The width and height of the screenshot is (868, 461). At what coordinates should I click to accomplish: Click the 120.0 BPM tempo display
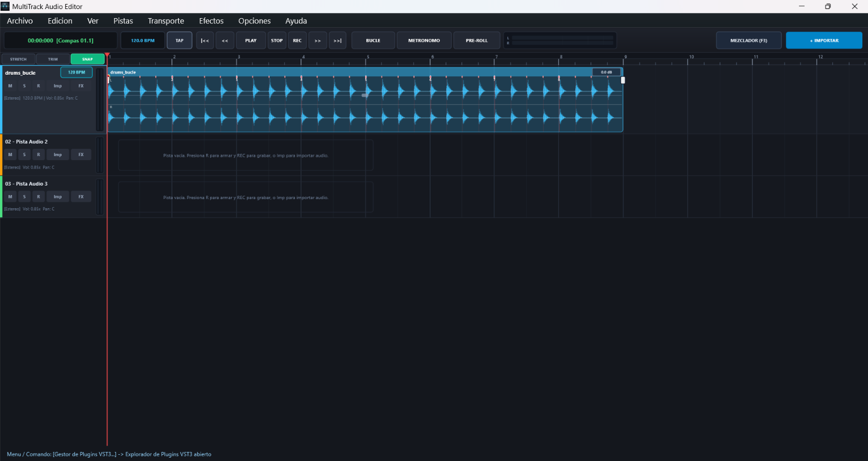coord(143,41)
